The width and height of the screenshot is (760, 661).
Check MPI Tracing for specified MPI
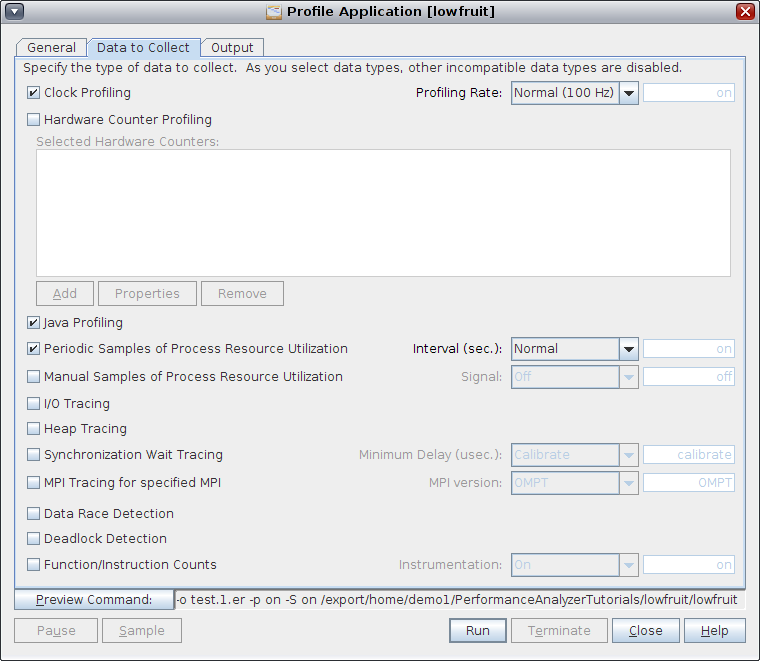[33, 483]
